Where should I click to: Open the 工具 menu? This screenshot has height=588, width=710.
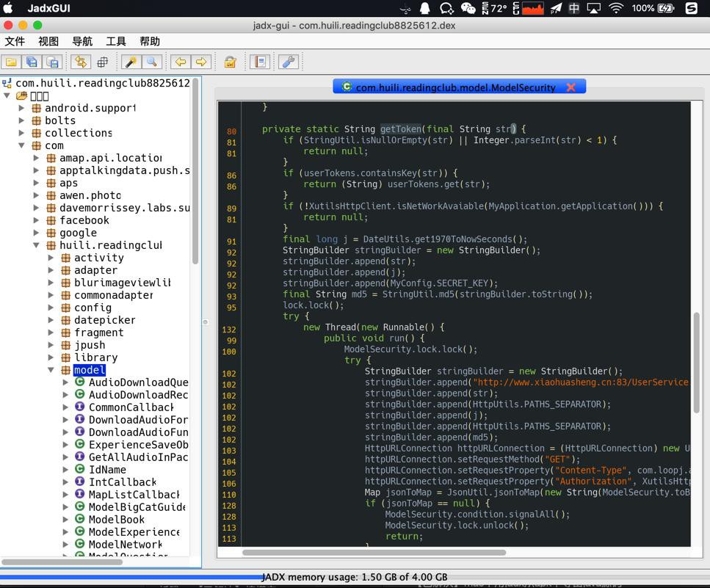(116, 41)
